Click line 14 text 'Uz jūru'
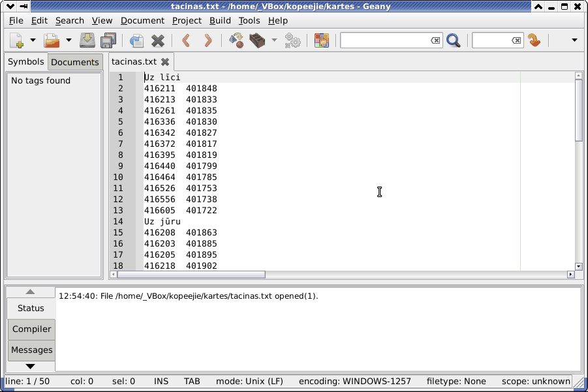 point(162,222)
